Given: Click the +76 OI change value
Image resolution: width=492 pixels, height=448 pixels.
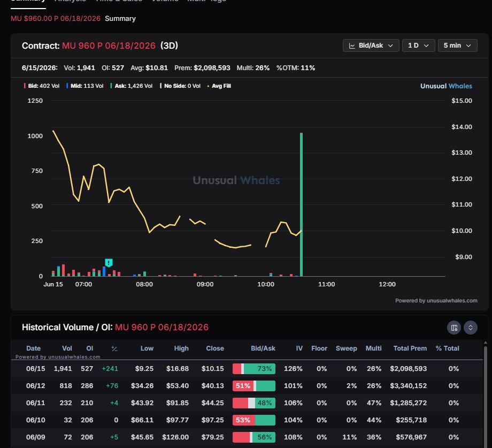Looking at the screenshot, I should tap(112, 386).
